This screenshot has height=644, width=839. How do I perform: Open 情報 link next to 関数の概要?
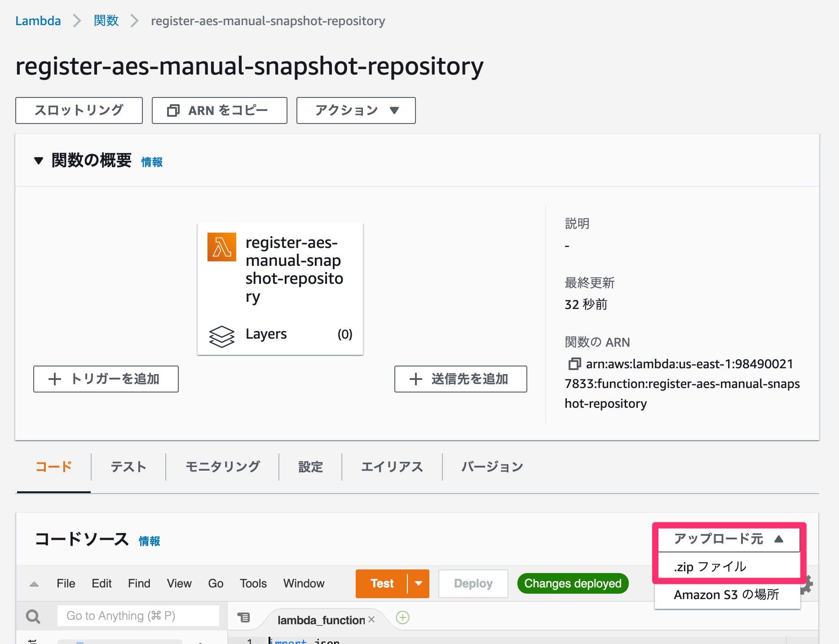[x=152, y=162]
